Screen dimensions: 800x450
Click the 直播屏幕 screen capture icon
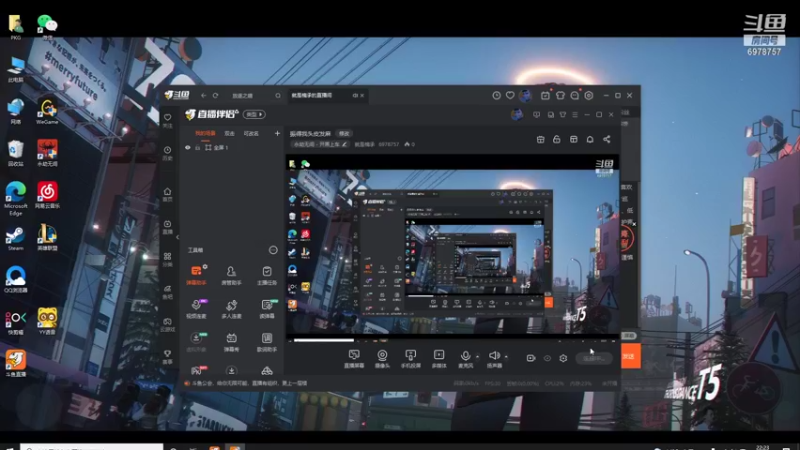[354, 356]
